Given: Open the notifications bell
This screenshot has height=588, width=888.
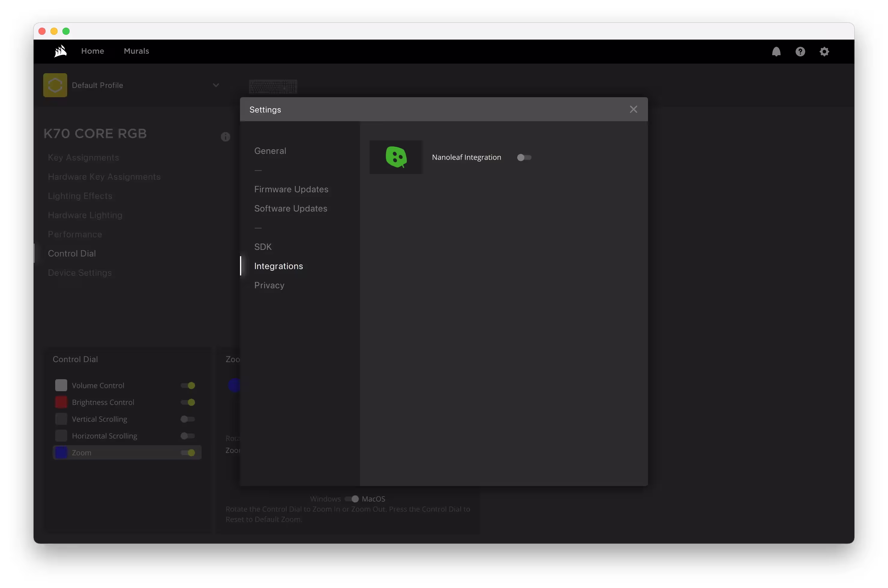Looking at the screenshot, I should click(776, 51).
